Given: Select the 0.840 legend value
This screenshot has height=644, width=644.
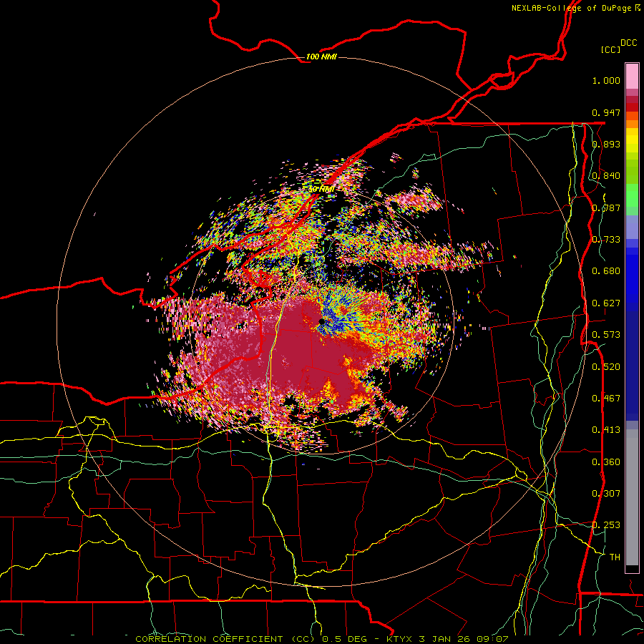Looking at the screenshot, I should 606,176.
